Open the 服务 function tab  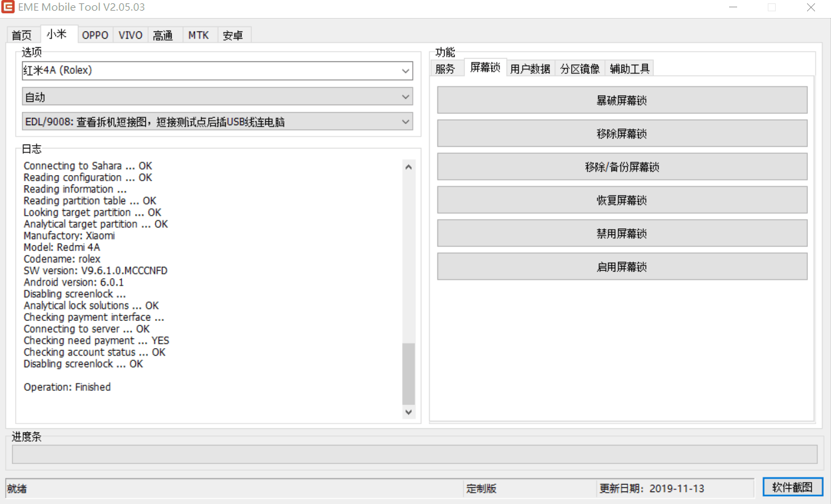[x=445, y=68]
